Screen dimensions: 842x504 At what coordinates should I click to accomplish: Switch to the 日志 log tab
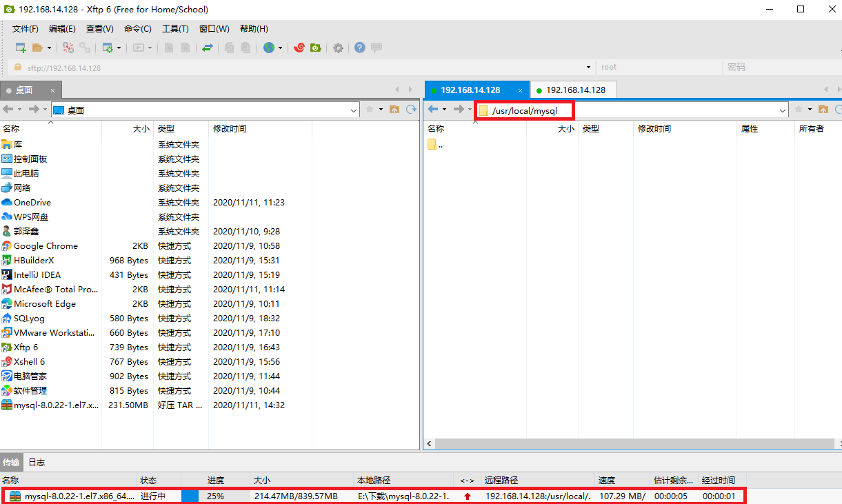point(37,463)
